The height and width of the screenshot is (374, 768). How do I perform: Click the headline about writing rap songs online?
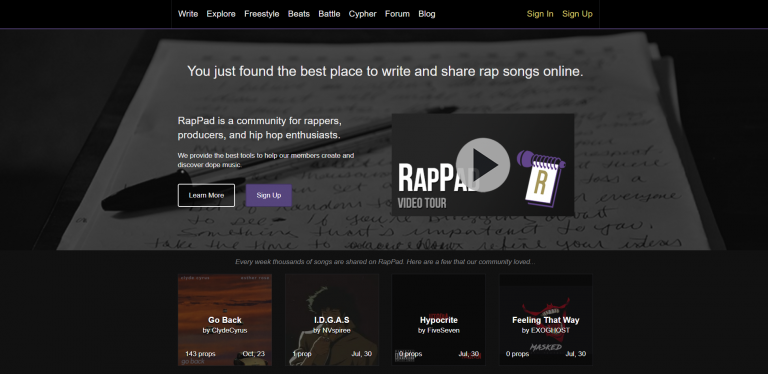pyautogui.click(x=385, y=71)
